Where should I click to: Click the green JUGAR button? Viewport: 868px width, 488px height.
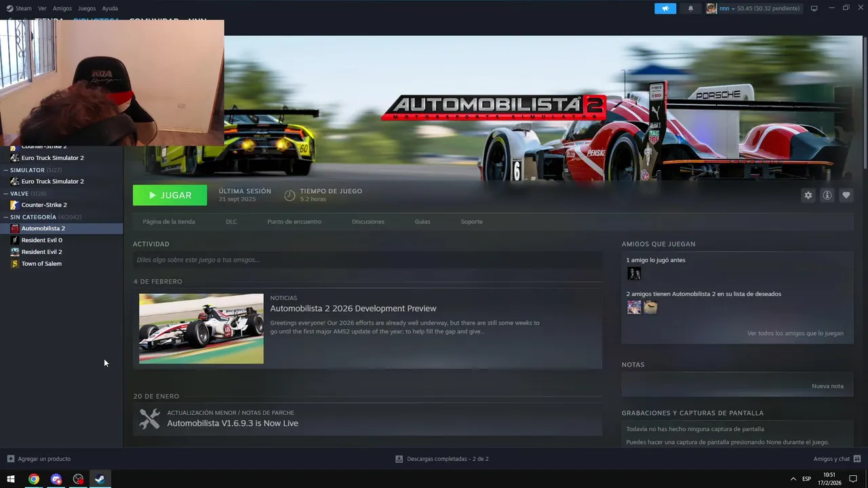point(170,195)
